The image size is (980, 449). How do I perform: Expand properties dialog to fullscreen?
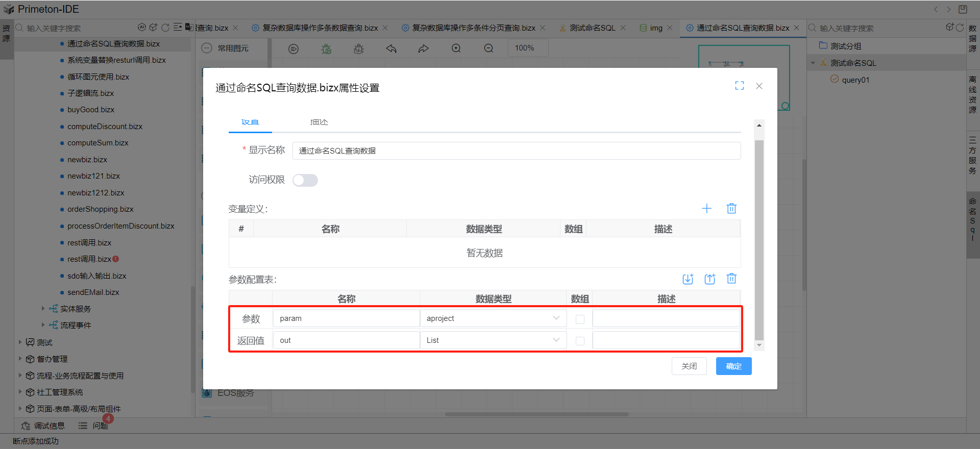click(x=739, y=86)
